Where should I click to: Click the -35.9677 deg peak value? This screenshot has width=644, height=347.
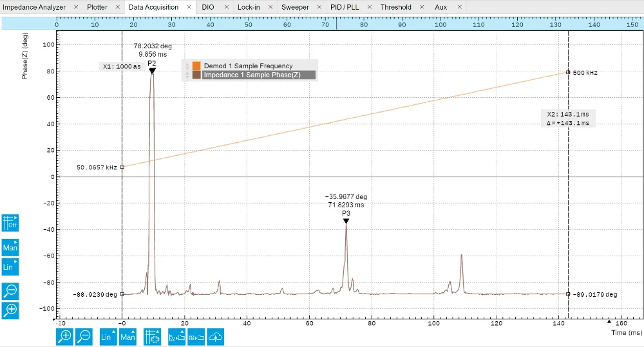point(346,197)
